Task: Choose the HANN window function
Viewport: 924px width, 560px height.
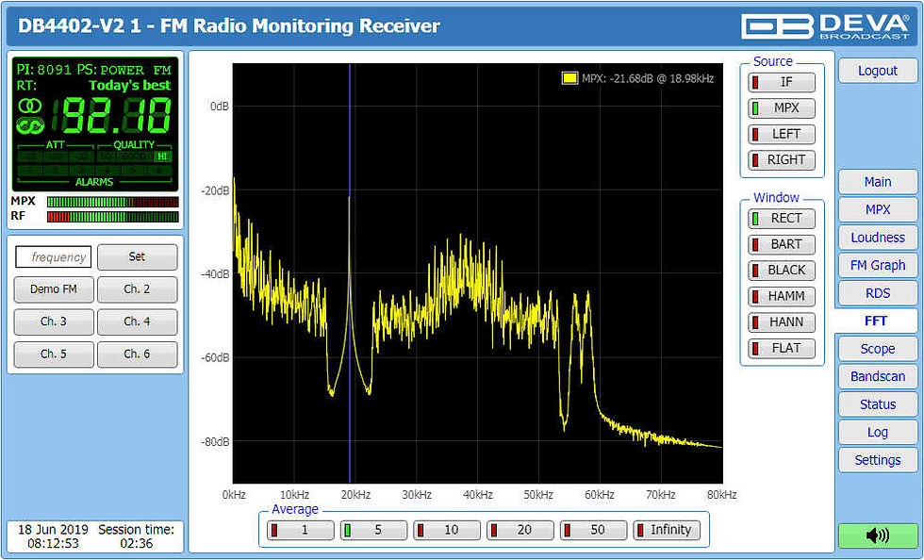Action: coord(782,322)
